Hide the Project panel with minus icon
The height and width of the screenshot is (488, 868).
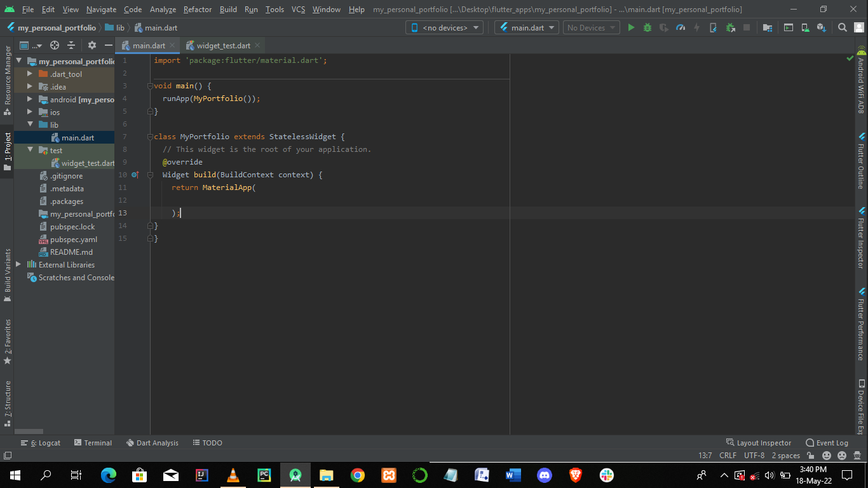pyautogui.click(x=108, y=45)
